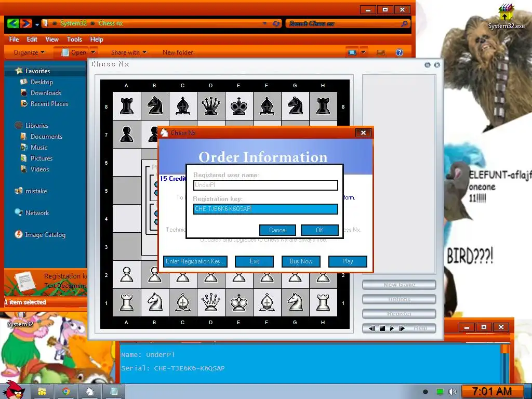Viewport: 532px width, 399px height.
Task: Click the green Back navigation arrow
Action: point(12,23)
